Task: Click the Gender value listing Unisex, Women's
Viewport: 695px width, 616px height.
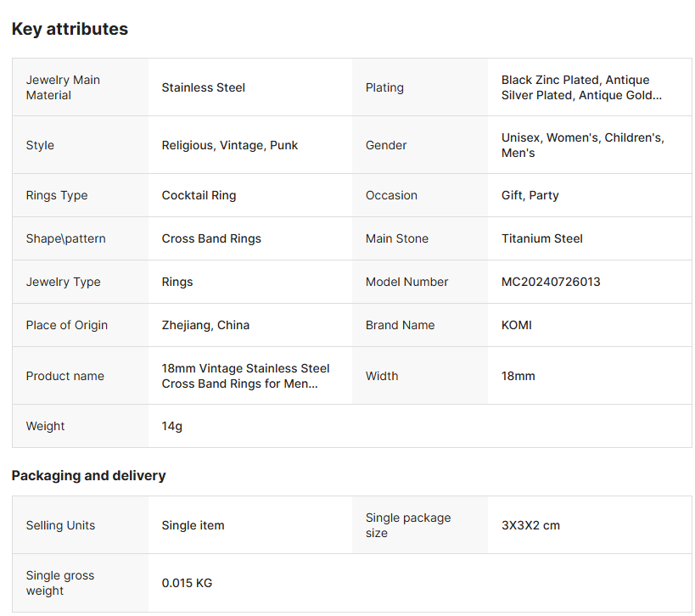Action: click(582, 145)
